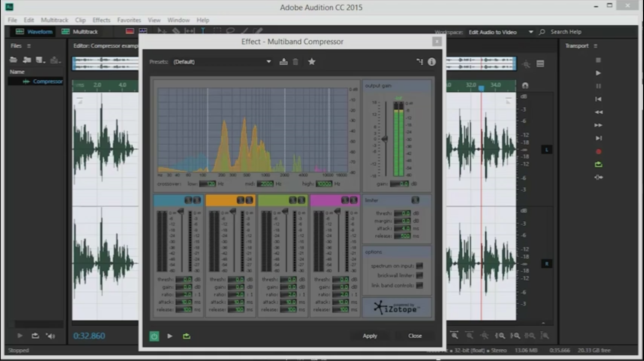The width and height of the screenshot is (644, 361).
Task: Open the iZotope info dialog
Action: [x=432, y=62]
